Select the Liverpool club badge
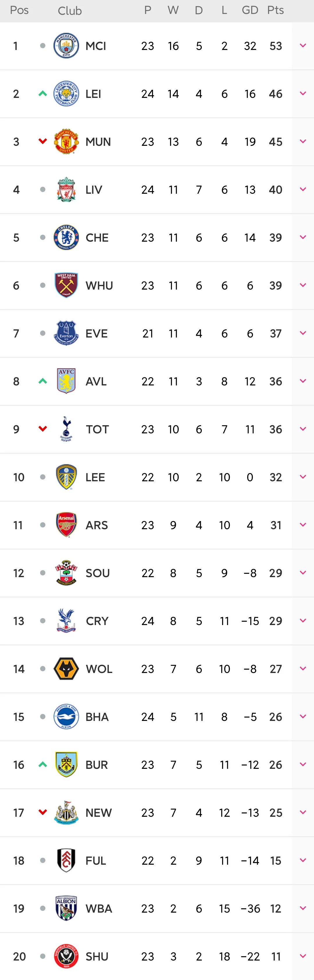 pyautogui.click(x=66, y=189)
